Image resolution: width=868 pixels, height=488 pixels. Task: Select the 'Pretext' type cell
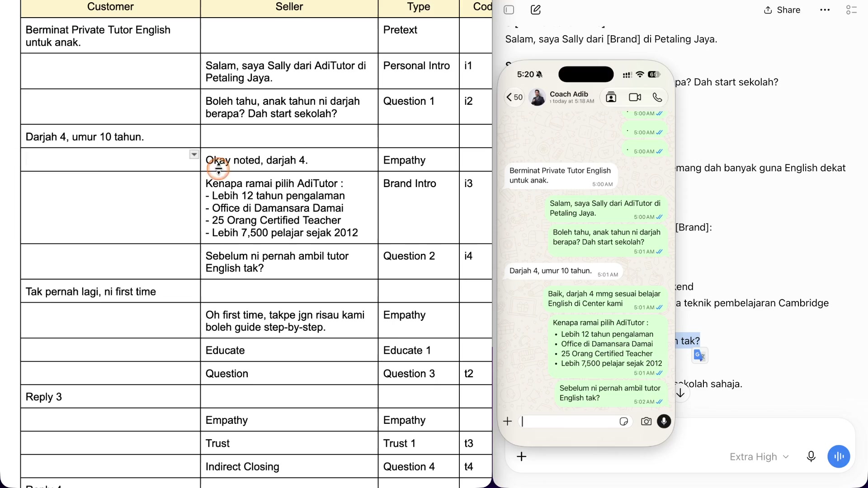click(x=419, y=36)
